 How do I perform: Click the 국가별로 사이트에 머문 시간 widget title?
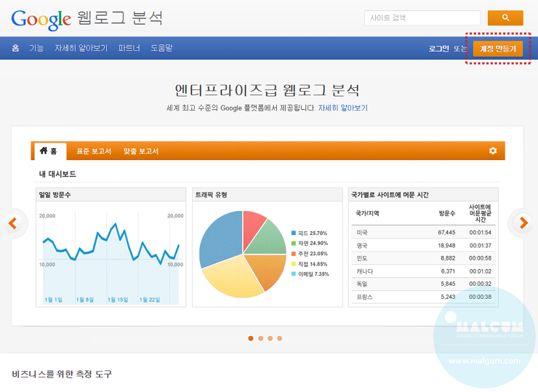(x=390, y=195)
